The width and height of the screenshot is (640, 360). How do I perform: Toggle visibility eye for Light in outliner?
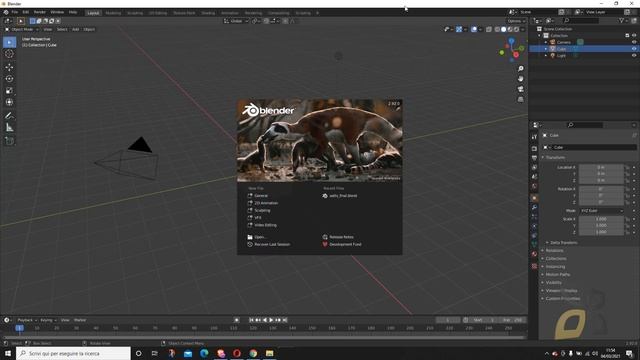click(634, 55)
